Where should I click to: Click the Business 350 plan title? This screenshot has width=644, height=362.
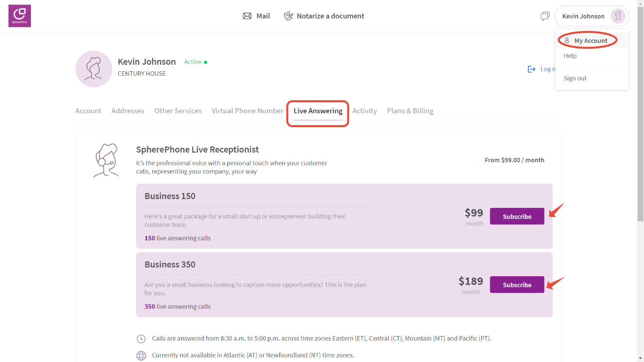tap(170, 264)
